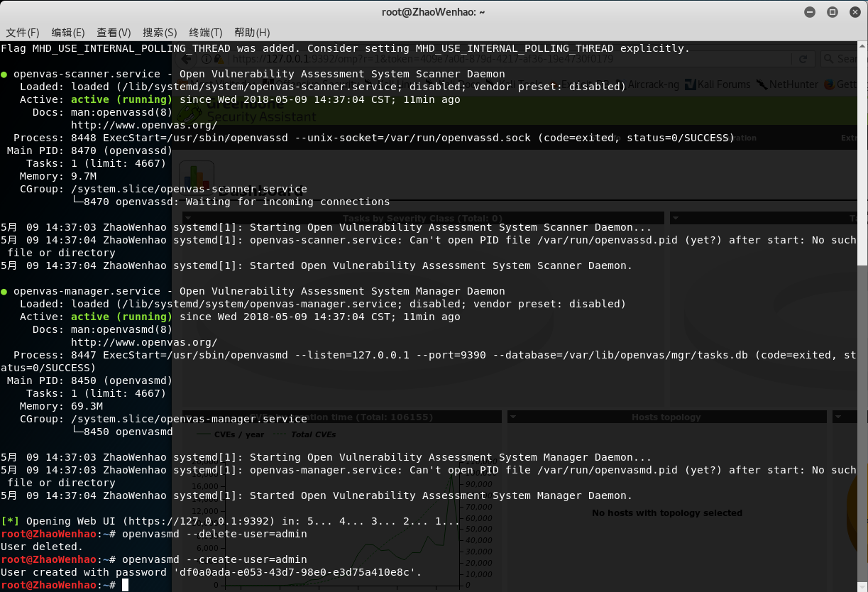
Task: Minimize the terminal window
Action: click(x=810, y=12)
